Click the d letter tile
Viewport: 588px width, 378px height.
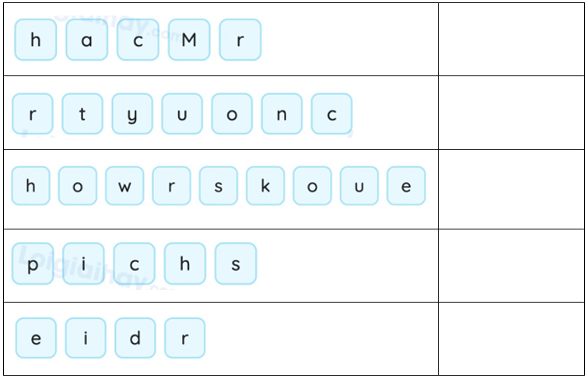[135, 338]
